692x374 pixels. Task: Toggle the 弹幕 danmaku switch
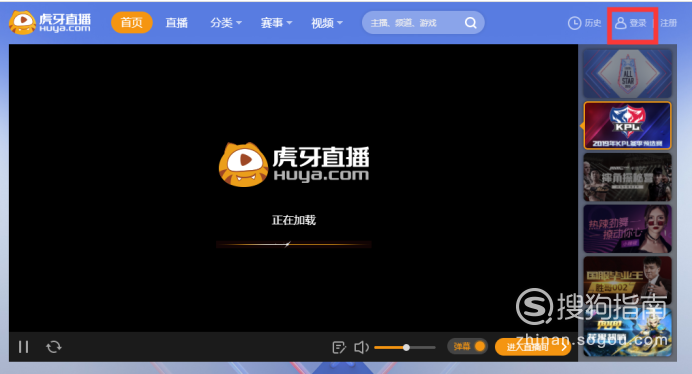[467, 347]
